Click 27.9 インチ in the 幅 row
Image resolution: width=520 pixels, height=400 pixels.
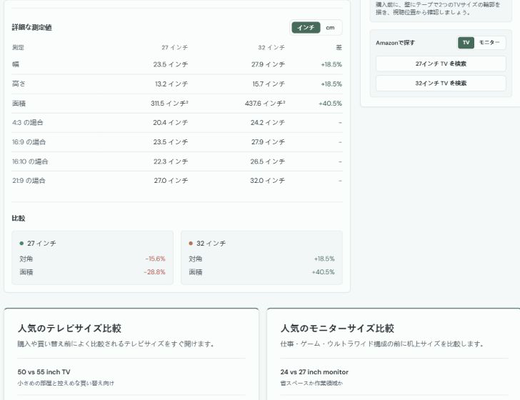click(268, 64)
